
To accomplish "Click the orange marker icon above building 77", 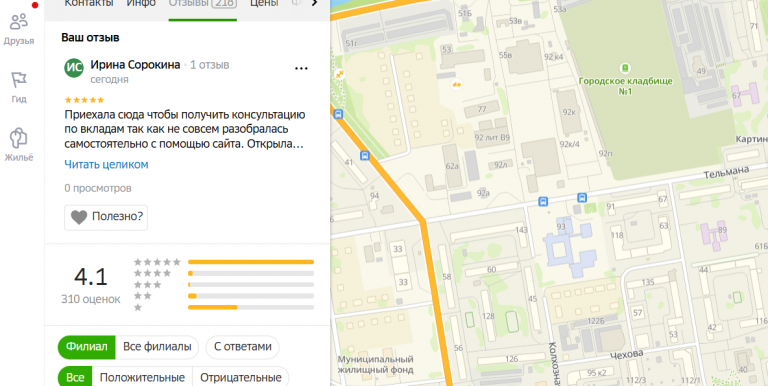I will click(456, 85).
